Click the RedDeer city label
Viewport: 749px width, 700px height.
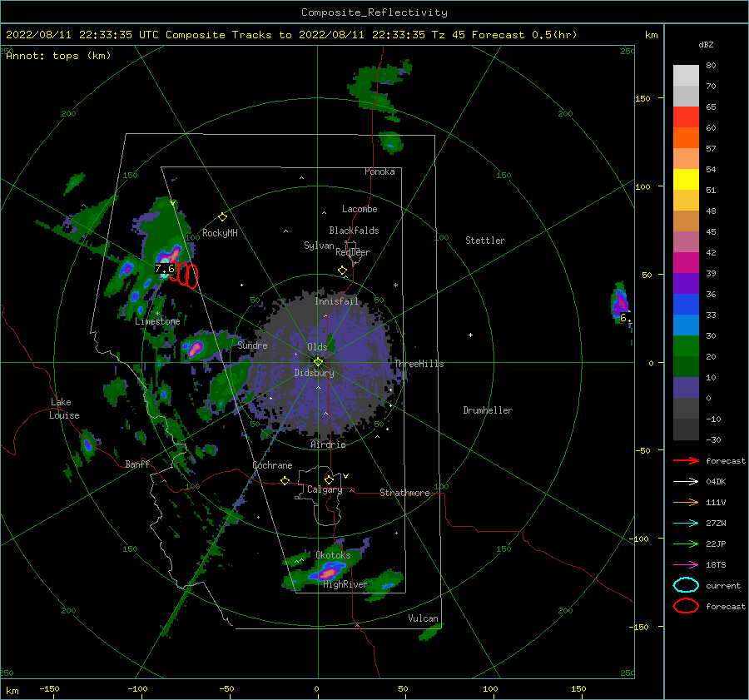(x=353, y=252)
